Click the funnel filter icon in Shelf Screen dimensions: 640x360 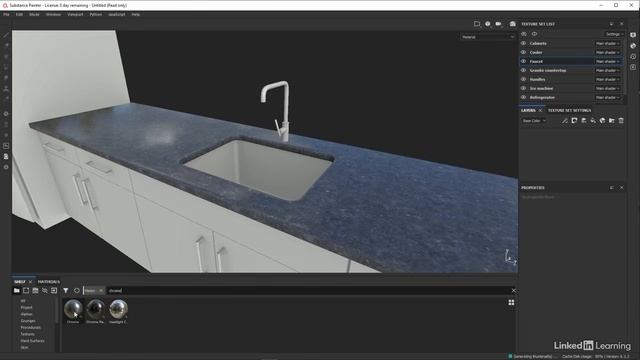[66, 290]
